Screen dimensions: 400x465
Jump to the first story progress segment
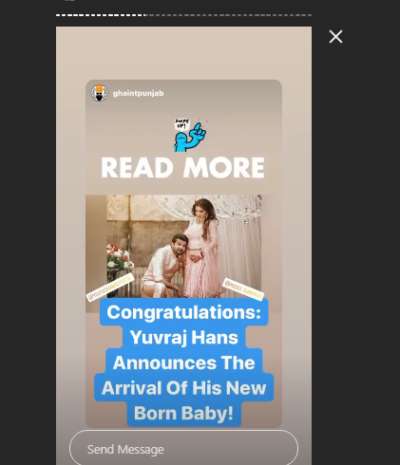tap(57, 15)
